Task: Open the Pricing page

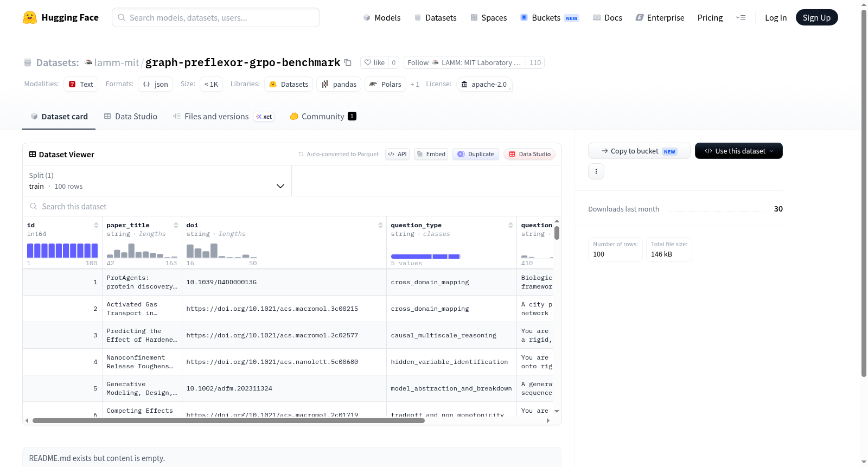Action: click(710, 17)
